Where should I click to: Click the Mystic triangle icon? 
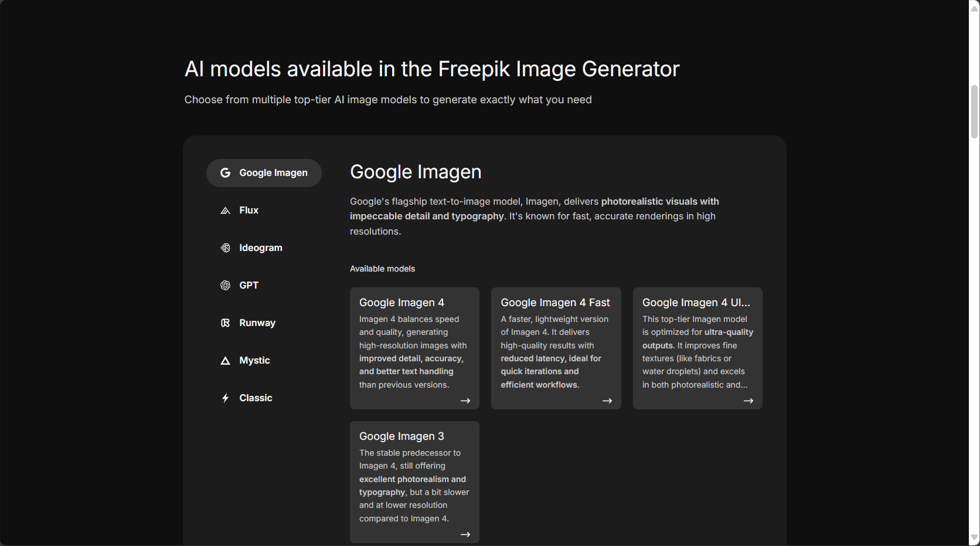click(225, 361)
